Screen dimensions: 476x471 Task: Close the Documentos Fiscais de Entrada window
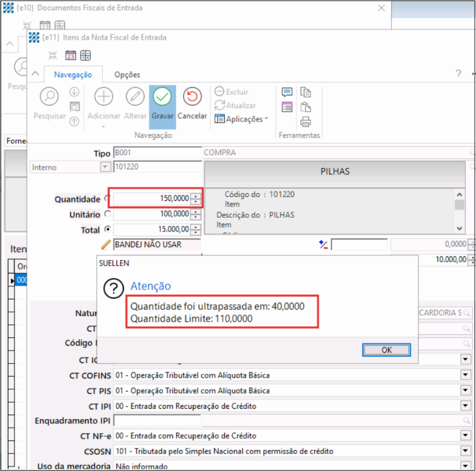coord(381,8)
